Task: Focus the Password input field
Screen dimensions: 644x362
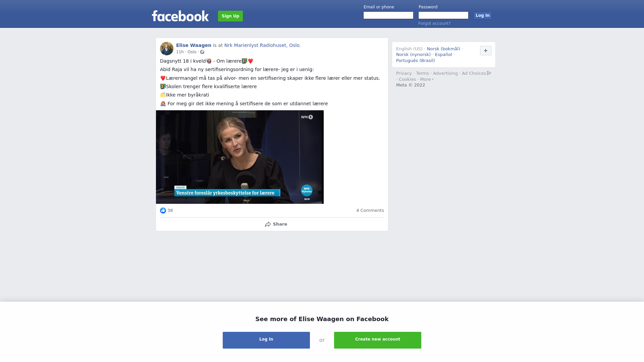Action: click(443, 15)
